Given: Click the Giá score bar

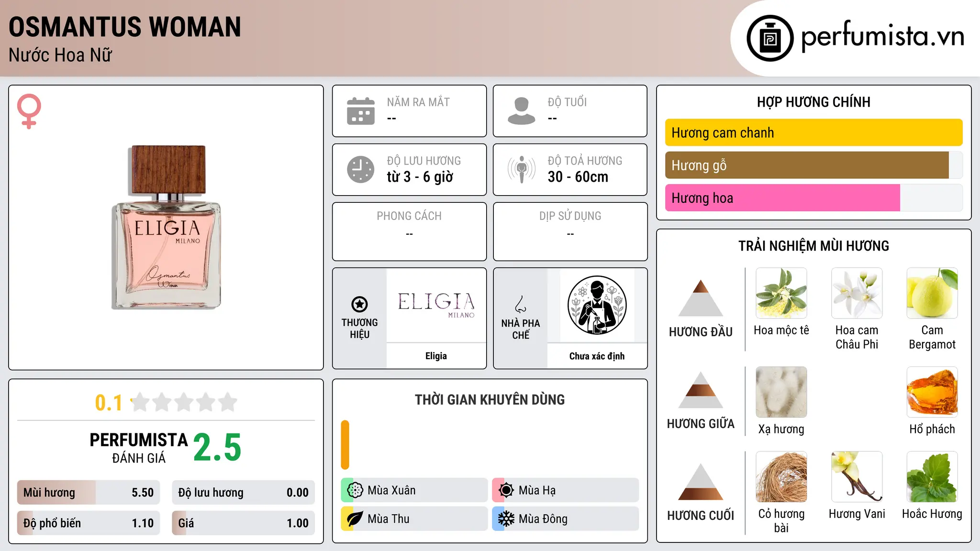Looking at the screenshot, I should point(244,523).
